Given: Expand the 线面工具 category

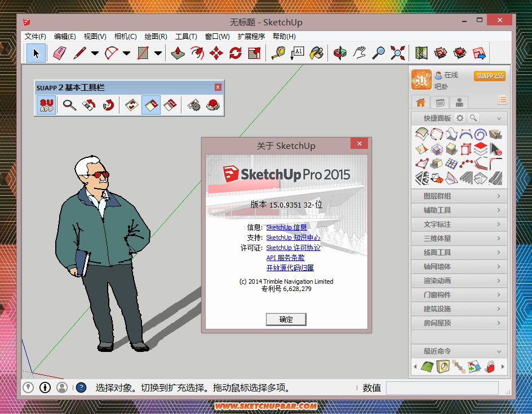Looking at the screenshot, I should (459, 252).
